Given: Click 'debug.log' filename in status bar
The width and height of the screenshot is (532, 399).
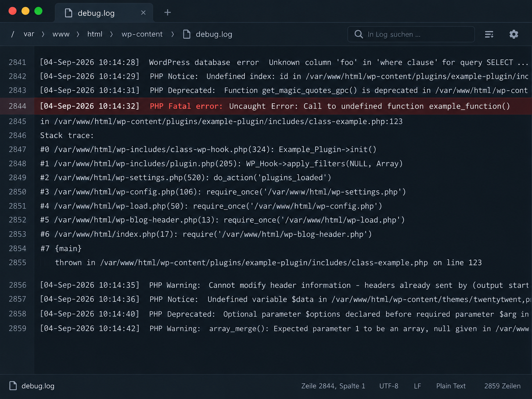Looking at the screenshot, I should coord(38,386).
